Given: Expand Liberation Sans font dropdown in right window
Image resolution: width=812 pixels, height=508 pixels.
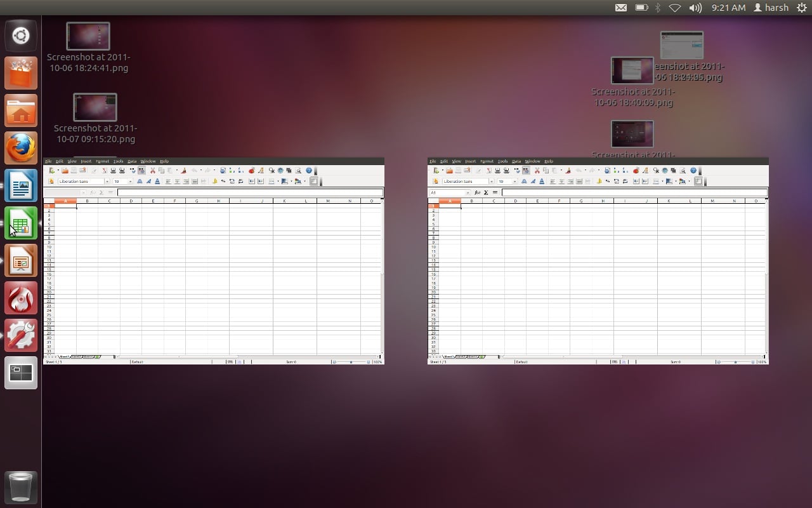Looking at the screenshot, I should pyautogui.click(x=491, y=182).
